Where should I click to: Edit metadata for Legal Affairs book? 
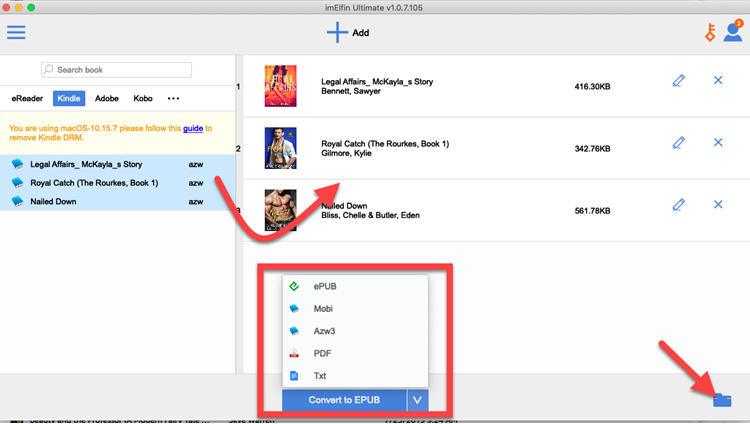679,80
